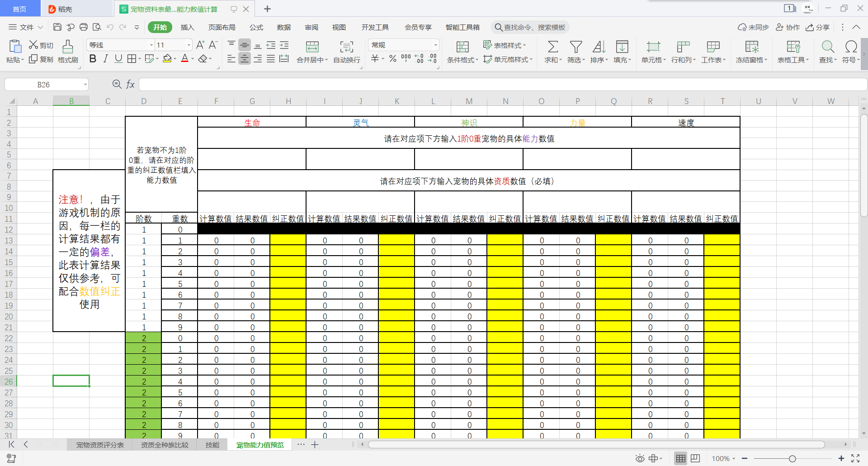Click the Print icon
The image size is (868, 466).
point(84,27)
